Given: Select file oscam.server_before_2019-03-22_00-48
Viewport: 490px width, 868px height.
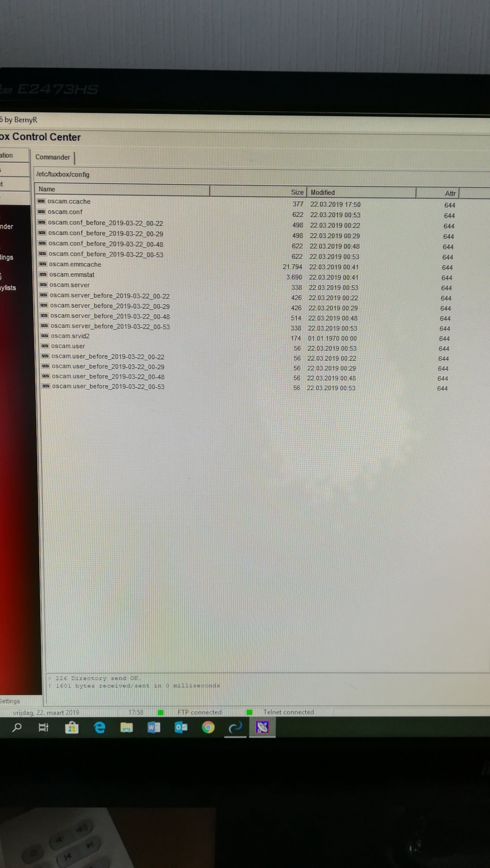Looking at the screenshot, I should [x=110, y=316].
